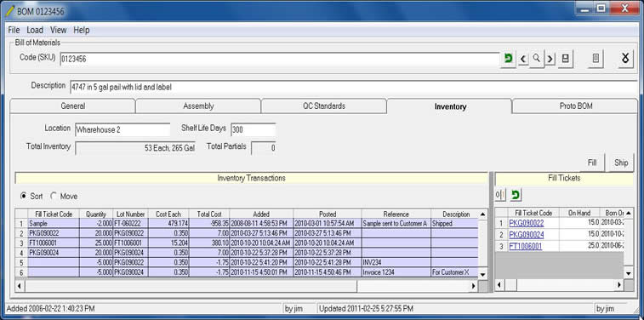Open the Help menu
The image size is (644, 320).
(x=82, y=30)
